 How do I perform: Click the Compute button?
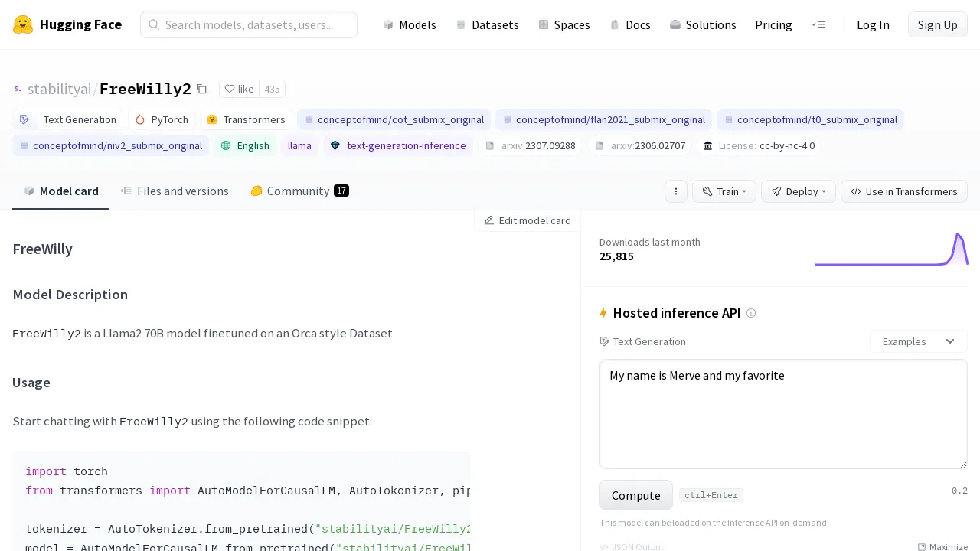(636, 495)
